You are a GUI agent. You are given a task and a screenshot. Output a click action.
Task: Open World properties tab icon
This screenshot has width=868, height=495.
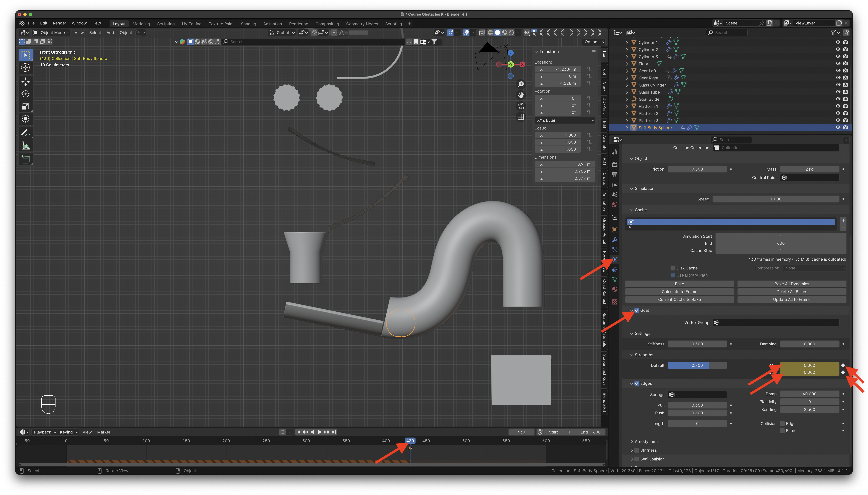615,204
